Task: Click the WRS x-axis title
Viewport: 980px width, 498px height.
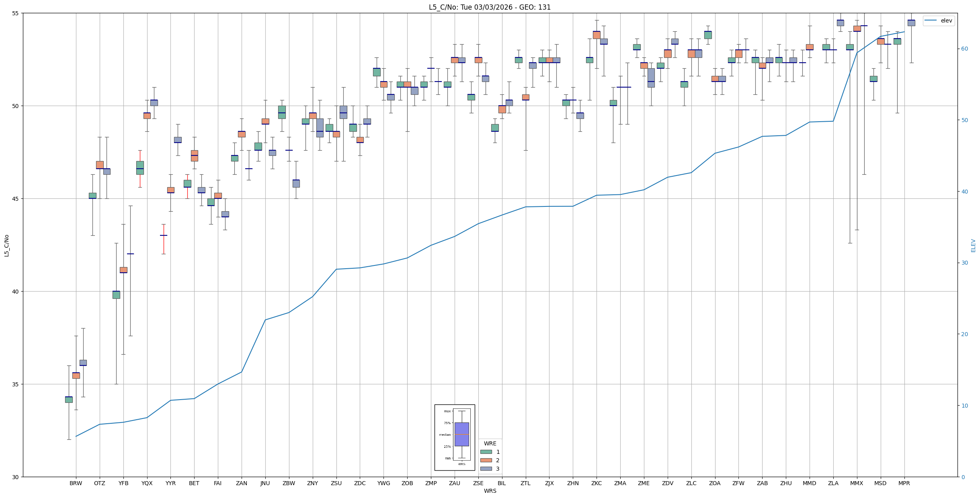Action: click(x=490, y=491)
